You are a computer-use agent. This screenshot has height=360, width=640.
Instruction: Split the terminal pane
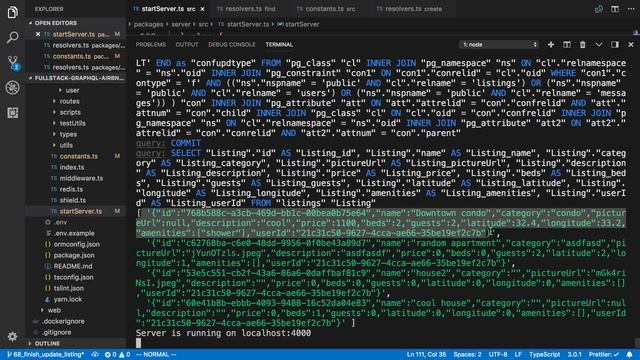pos(567,44)
